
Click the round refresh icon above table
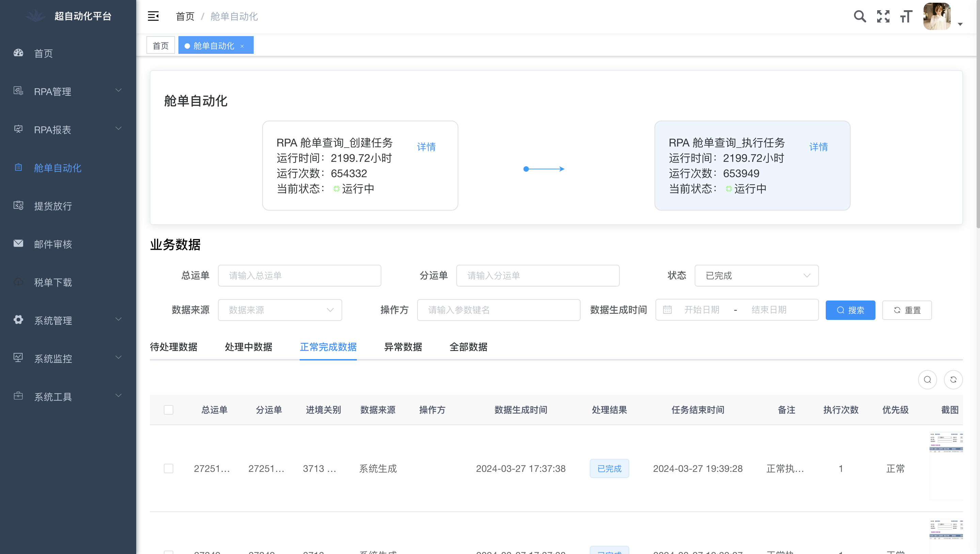click(953, 379)
